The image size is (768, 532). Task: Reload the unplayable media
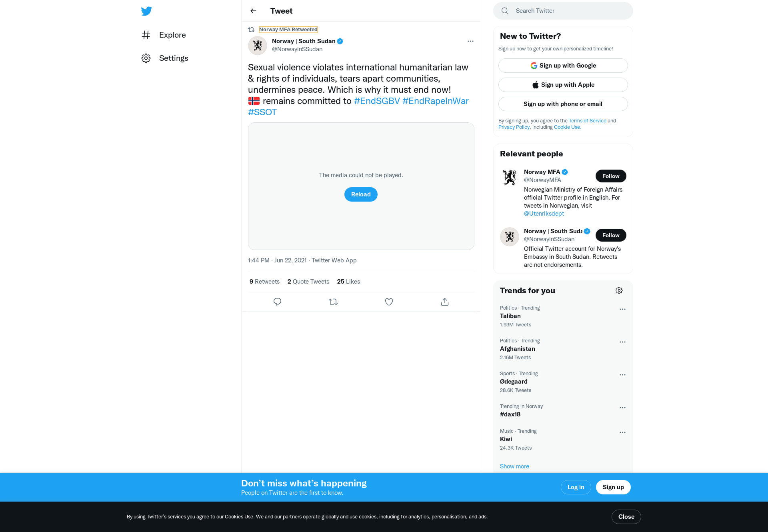[x=361, y=194]
